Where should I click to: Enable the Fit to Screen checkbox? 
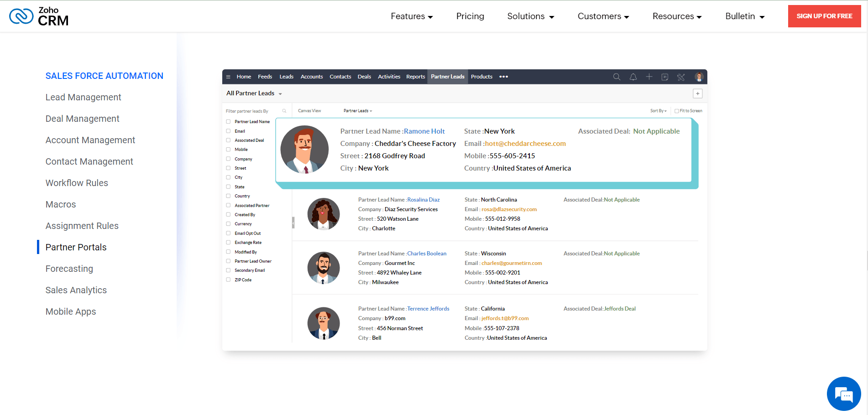pos(677,110)
